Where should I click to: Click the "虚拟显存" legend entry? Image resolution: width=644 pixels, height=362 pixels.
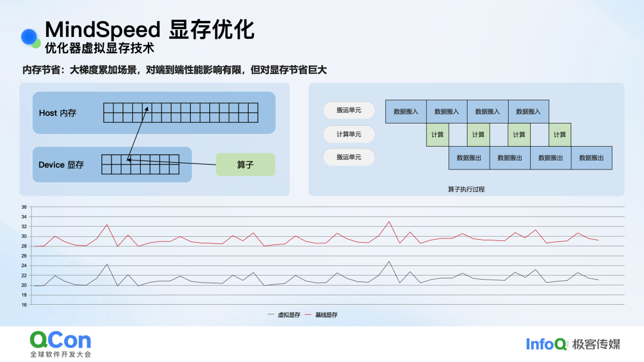[284, 315]
